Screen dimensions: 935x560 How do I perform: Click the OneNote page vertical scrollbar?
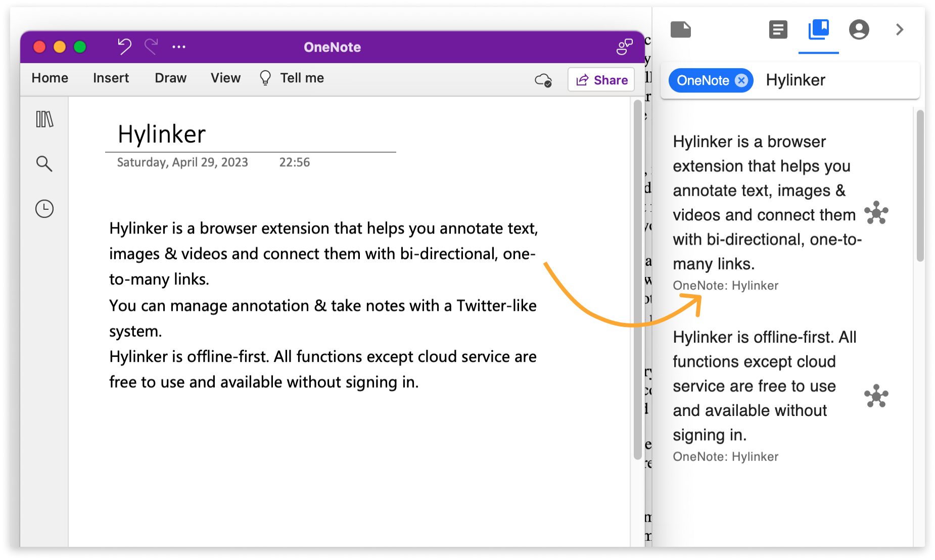click(637, 279)
